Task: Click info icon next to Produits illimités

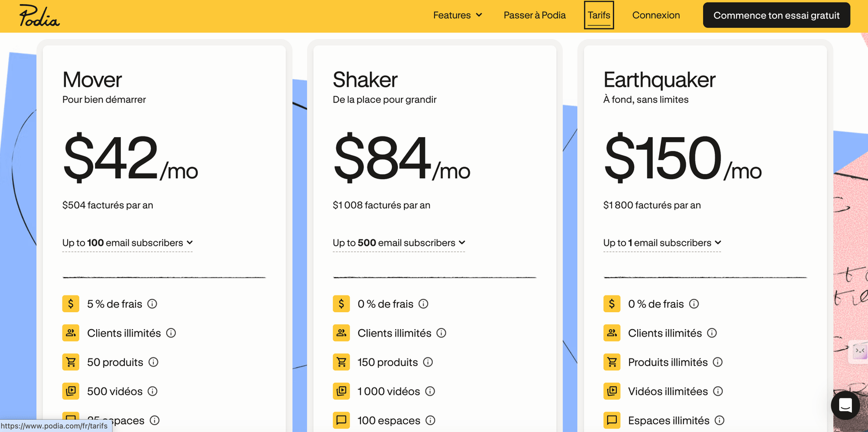Action: 718,362
